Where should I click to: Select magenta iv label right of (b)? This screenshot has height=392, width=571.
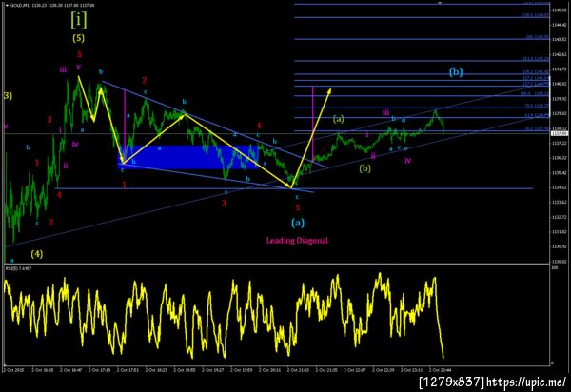(x=408, y=160)
